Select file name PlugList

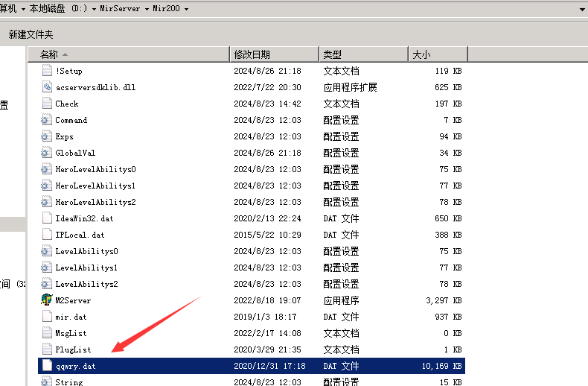tap(73, 349)
